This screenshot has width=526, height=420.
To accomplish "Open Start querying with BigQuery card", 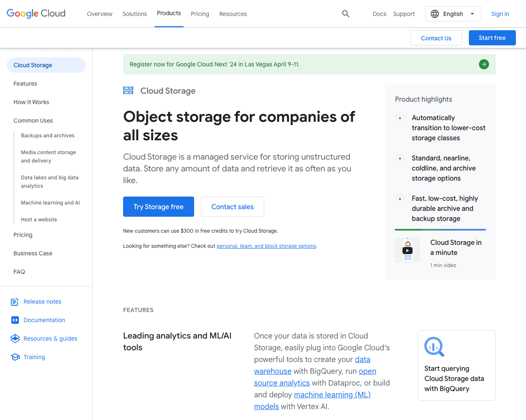I will pos(457,365).
